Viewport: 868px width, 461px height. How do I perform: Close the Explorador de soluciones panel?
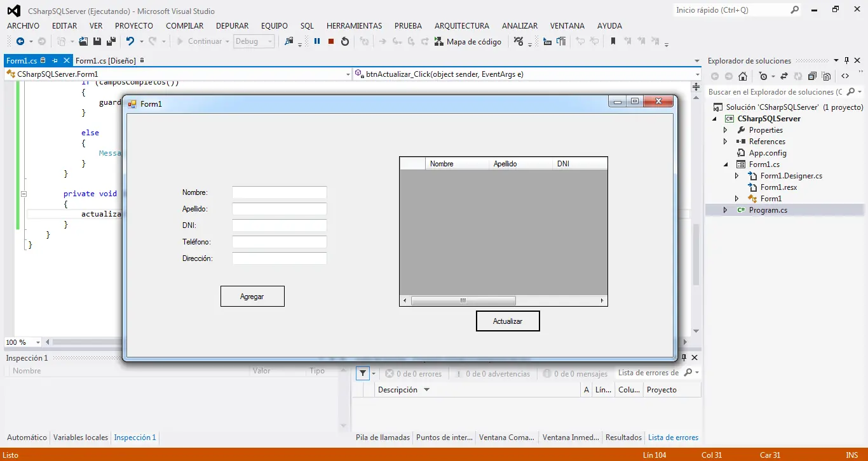(x=857, y=60)
